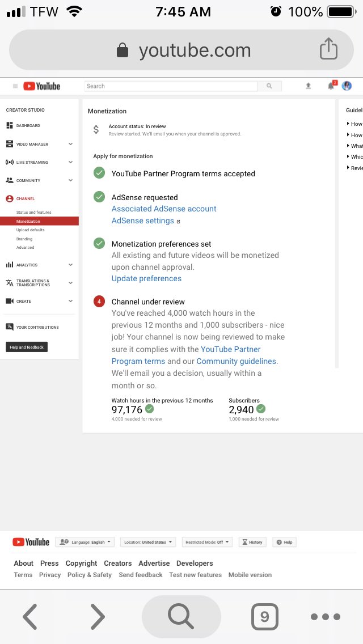Open the Creators footer link
The width and height of the screenshot is (363, 644).
click(117, 563)
